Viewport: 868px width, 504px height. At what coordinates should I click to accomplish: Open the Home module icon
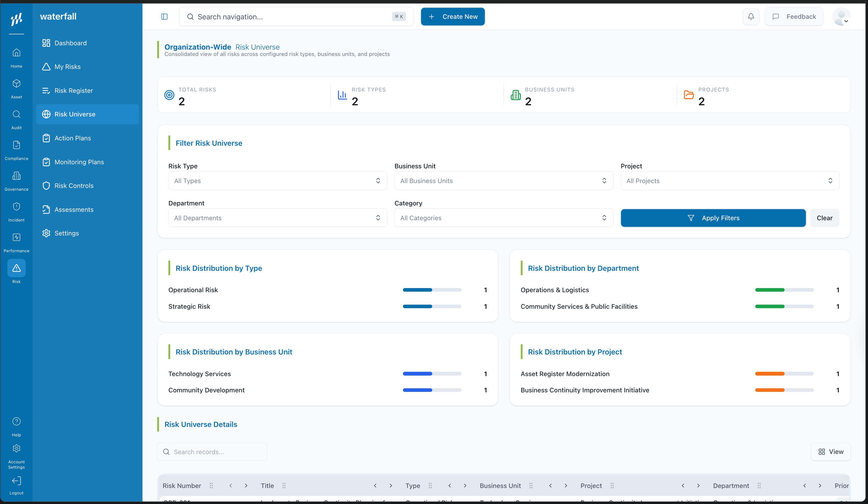[x=16, y=53]
